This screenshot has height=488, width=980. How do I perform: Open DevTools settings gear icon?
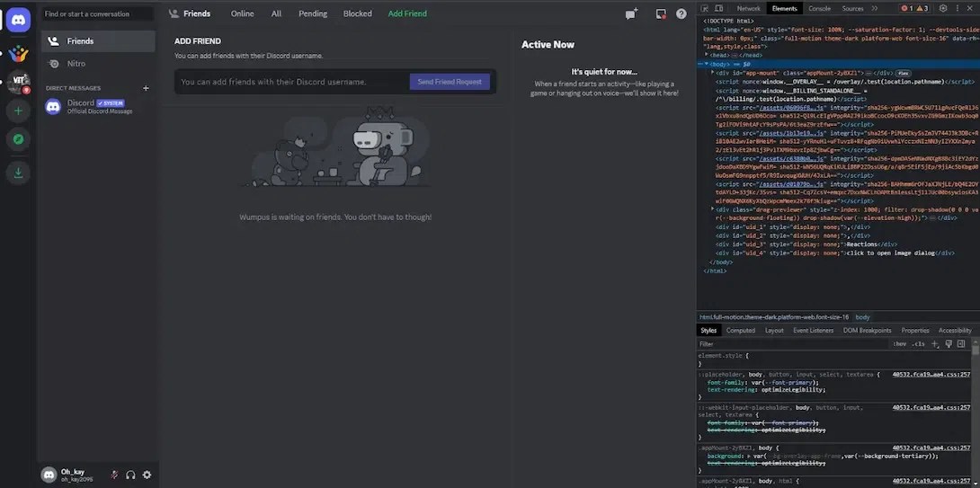943,8
